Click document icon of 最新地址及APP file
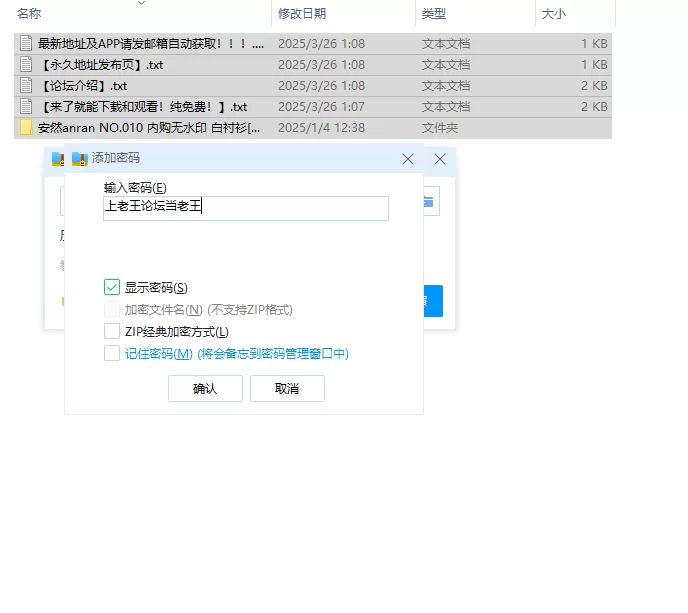This screenshot has width=688, height=613. pos(26,43)
